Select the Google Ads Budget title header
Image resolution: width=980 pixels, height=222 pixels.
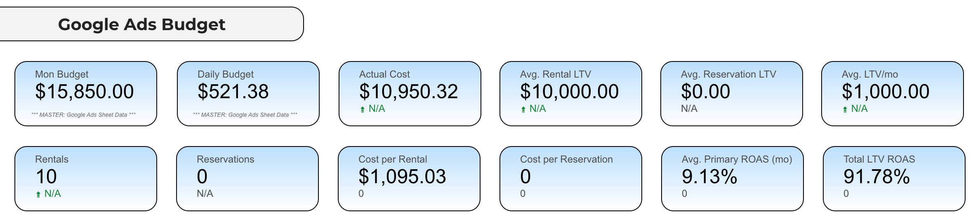[141, 24]
